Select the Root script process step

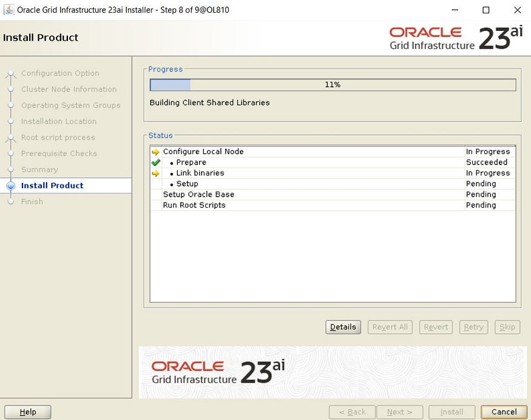[58, 138]
